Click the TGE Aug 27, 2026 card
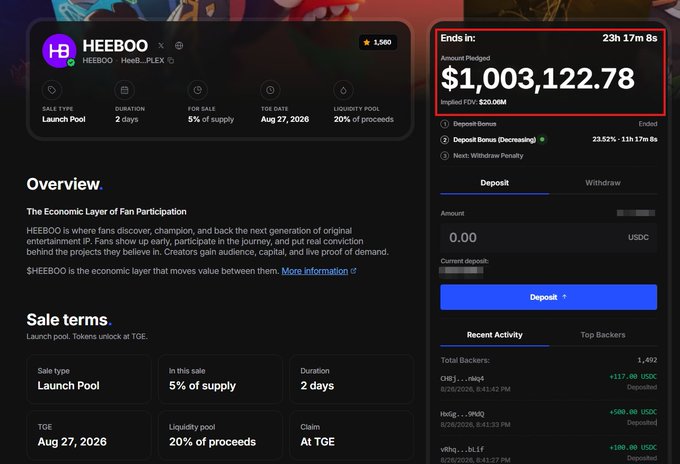The width and height of the screenshot is (680, 464). (x=89, y=435)
